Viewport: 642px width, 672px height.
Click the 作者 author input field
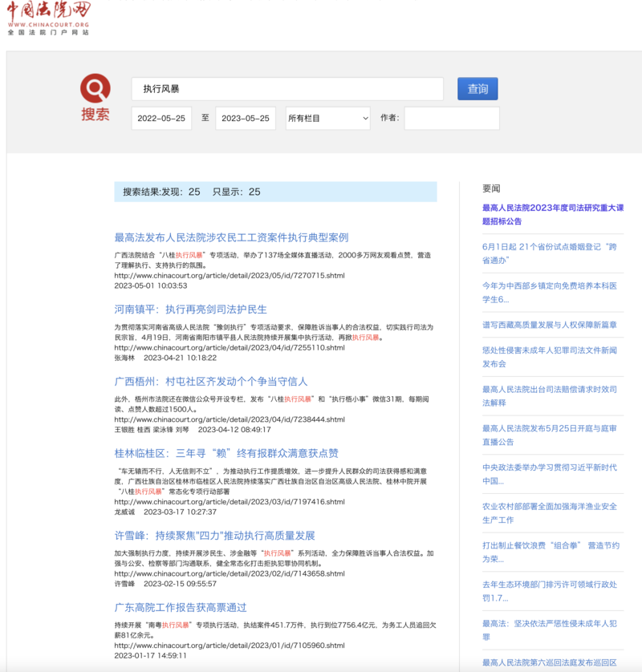coord(452,119)
